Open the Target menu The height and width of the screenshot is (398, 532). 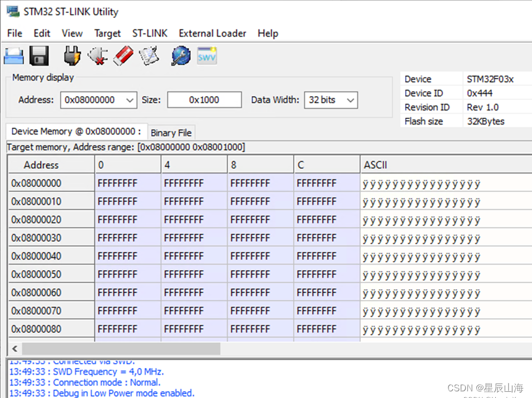point(107,33)
